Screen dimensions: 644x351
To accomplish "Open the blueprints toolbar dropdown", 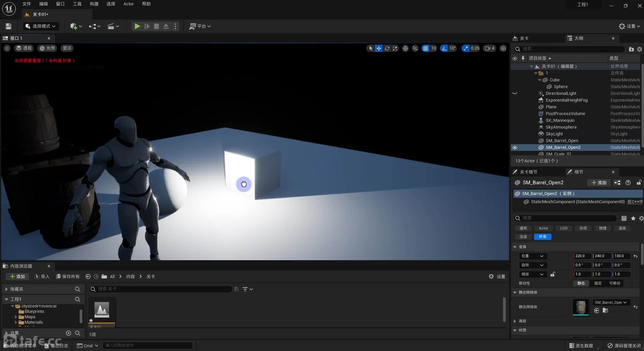I will click(x=94, y=26).
